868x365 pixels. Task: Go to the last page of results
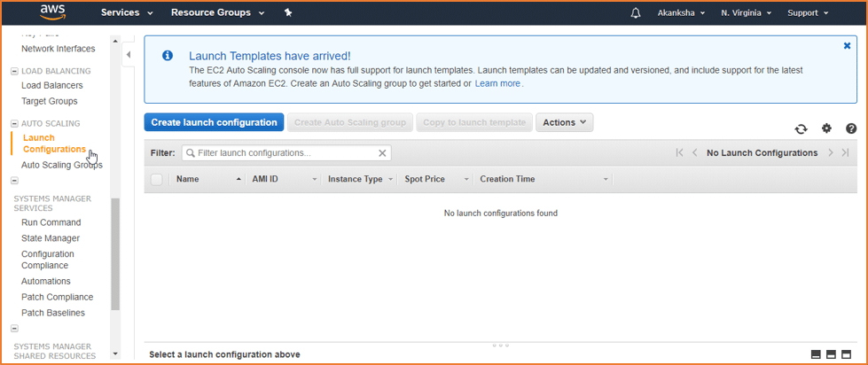click(x=845, y=152)
